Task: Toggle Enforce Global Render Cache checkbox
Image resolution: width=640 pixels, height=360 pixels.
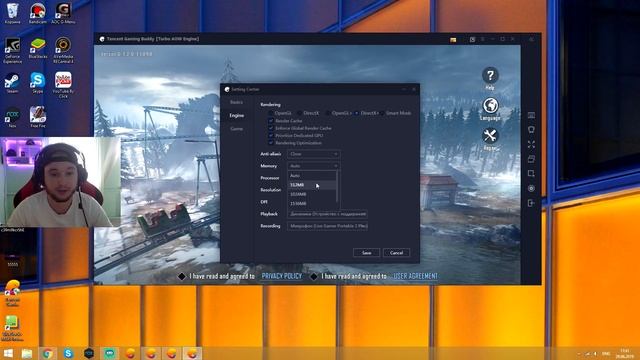Action: (271, 128)
